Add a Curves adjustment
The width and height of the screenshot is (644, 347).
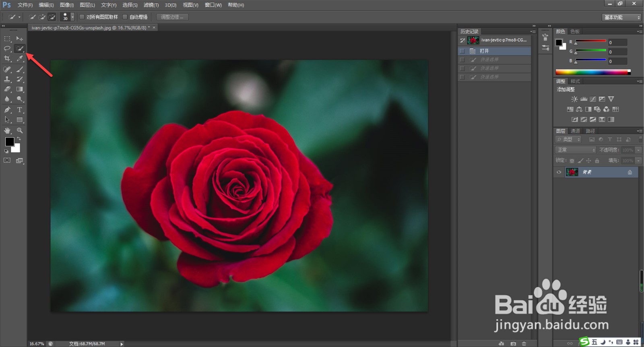click(x=593, y=99)
